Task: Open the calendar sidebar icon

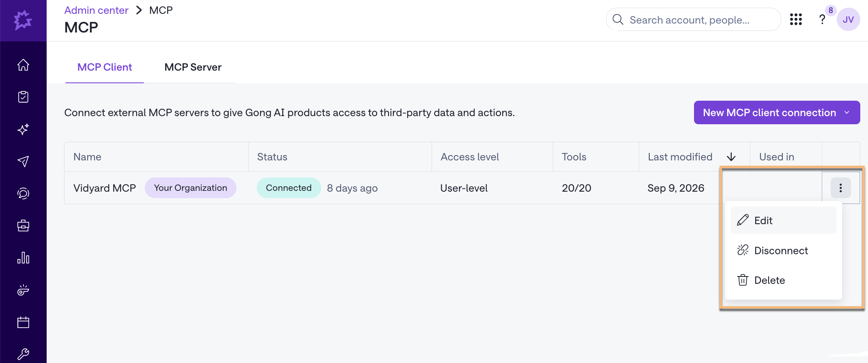Action: click(23, 322)
